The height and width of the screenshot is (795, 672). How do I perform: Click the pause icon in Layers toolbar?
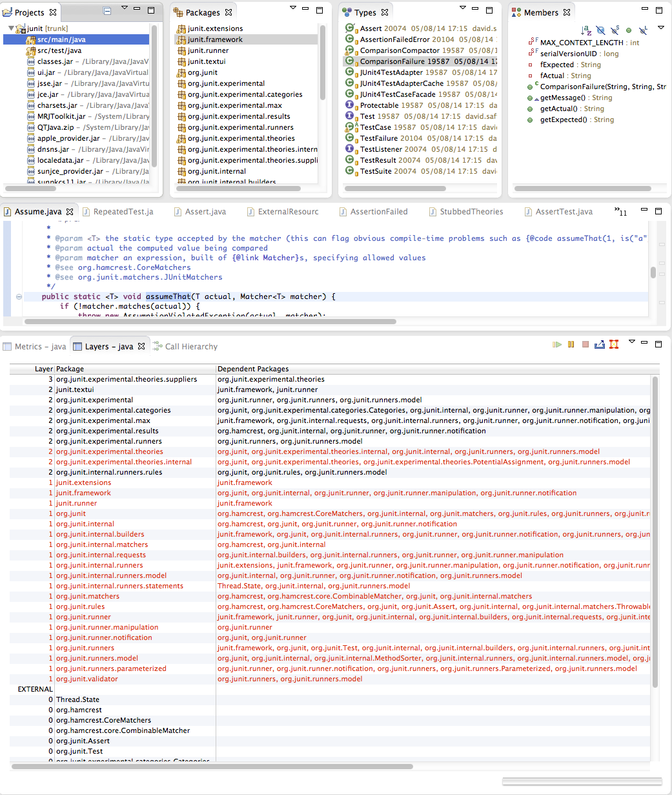[571, 345]
